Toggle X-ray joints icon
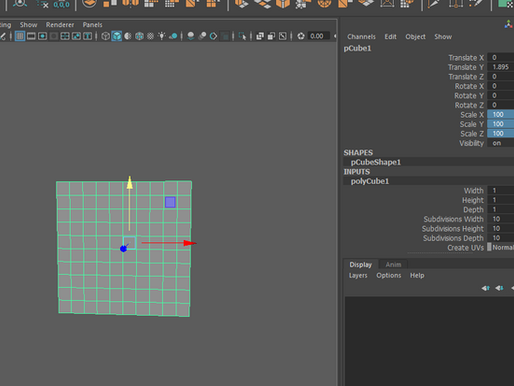 [283, 36]
